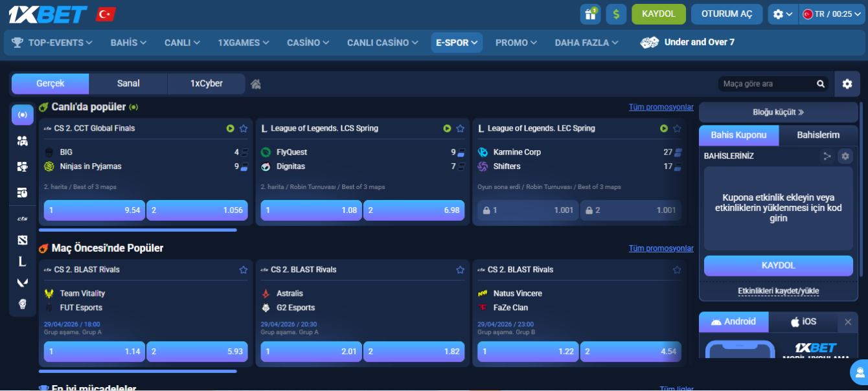This screenshot has width=868, height=391.
Task: Click the 1XBET logo
Action: (x=47, y=14)
